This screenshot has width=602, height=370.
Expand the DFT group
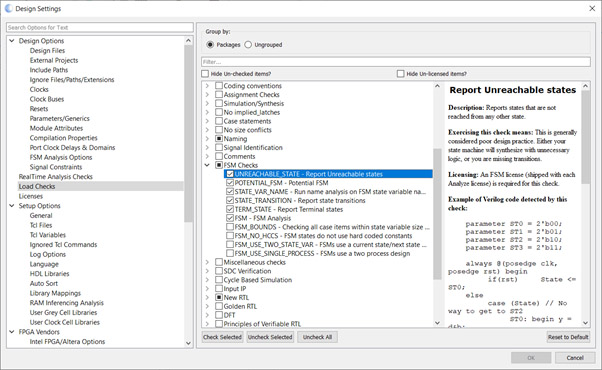(x=207, y=315)
